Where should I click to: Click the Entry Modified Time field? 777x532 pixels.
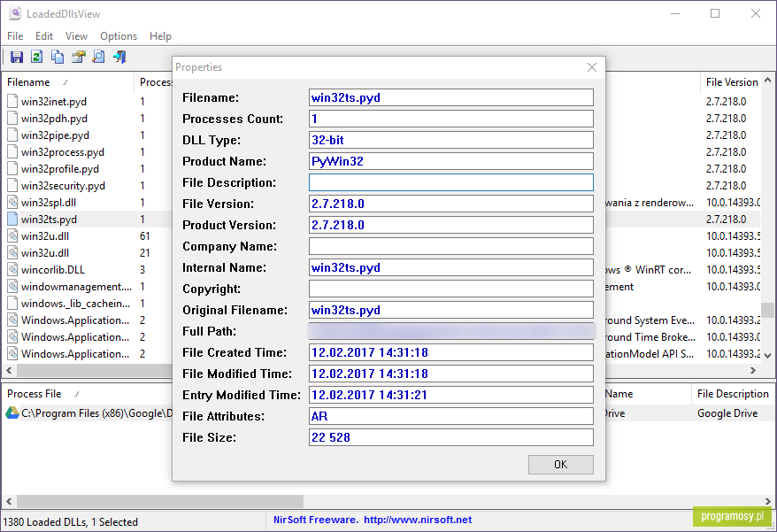click(451, 395)
